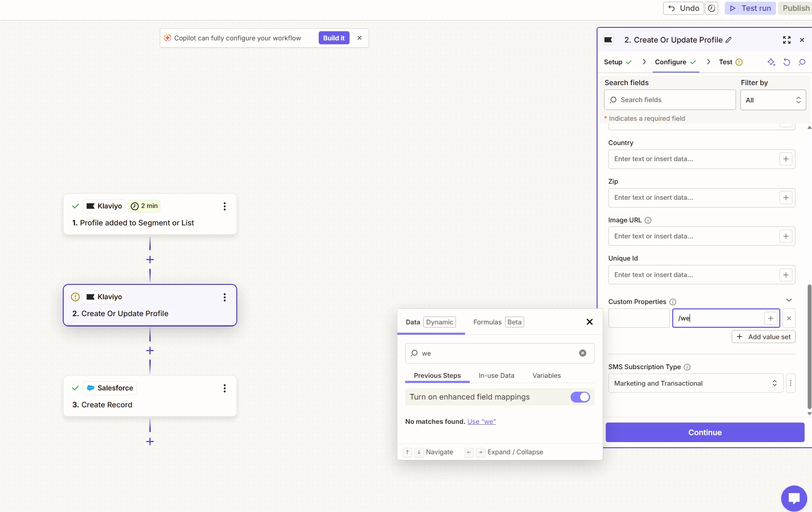Click the Custom Properties key field

(x=639, y=318)
